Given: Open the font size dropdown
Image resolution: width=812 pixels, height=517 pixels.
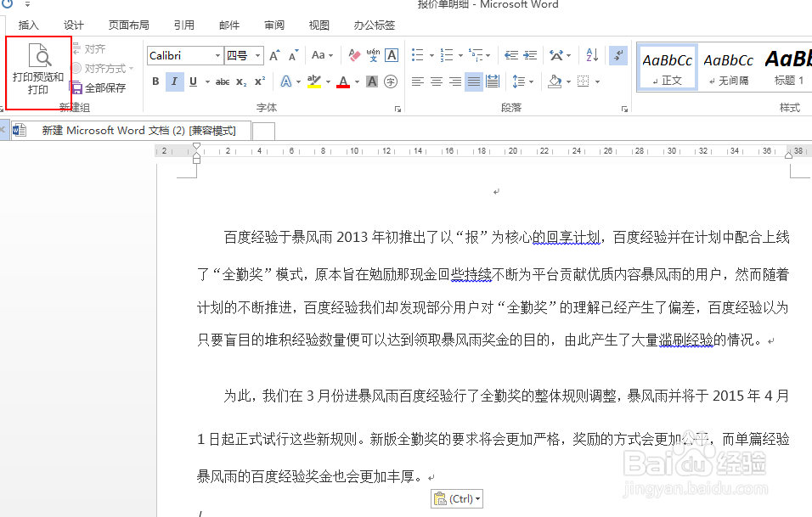Looking at the screenshot, I should 257,55.
